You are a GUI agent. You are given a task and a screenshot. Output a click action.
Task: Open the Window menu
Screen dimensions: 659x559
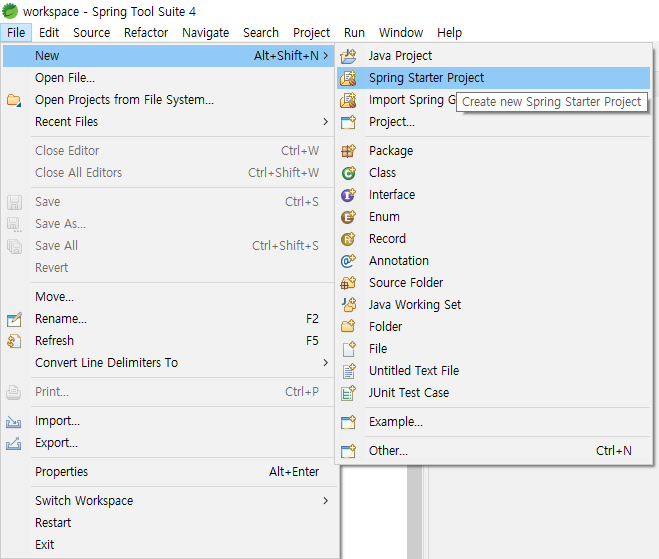click(x=401, y=33)
